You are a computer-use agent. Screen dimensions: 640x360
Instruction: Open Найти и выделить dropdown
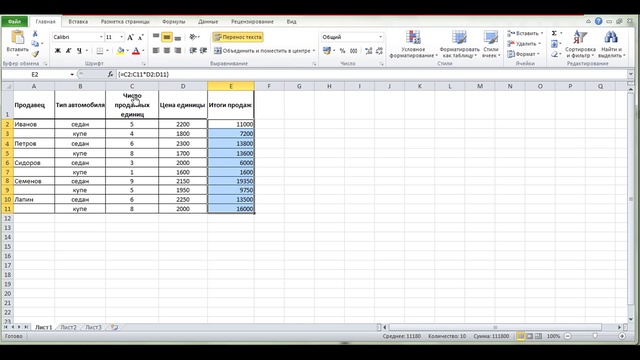coord(611,44)
